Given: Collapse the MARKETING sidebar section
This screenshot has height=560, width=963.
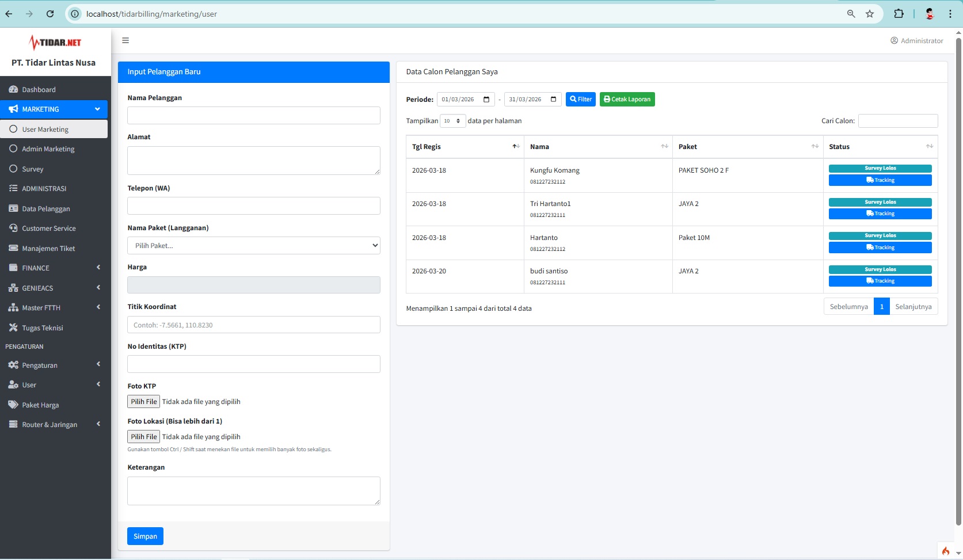Looking at the screenshot, I should pos(54,109).
